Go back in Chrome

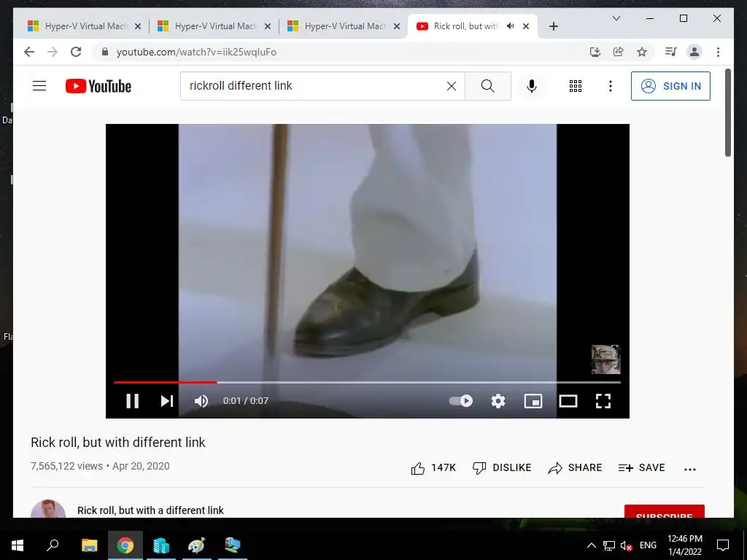[29, 52]
